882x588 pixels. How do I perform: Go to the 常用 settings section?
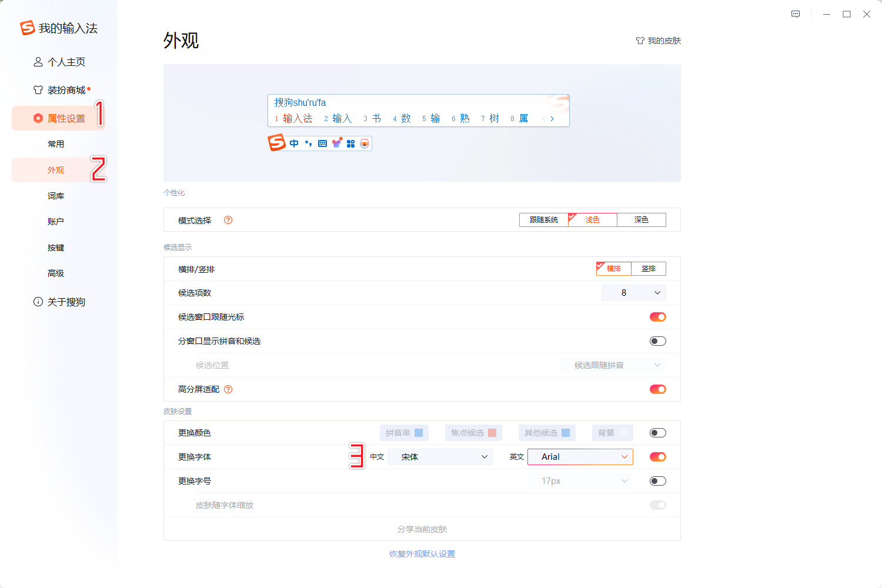[56, 144]
